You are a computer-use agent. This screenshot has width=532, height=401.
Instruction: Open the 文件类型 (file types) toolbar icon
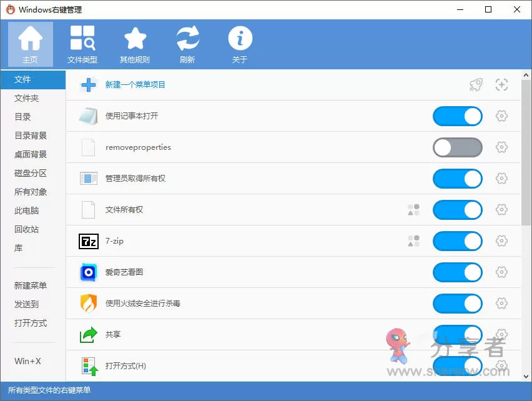coord(82,42)
